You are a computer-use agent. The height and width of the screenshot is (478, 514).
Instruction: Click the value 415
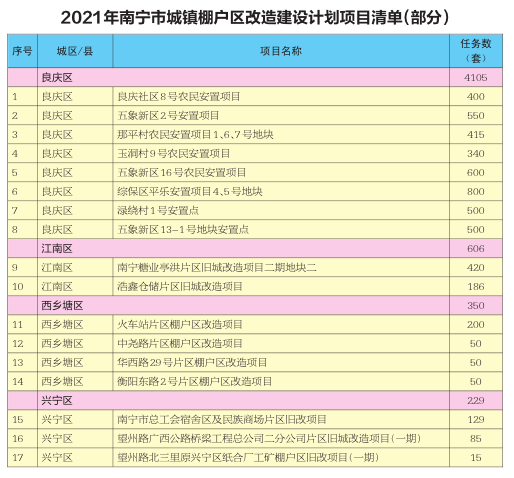pyautogui.click(x=476, y=135)
